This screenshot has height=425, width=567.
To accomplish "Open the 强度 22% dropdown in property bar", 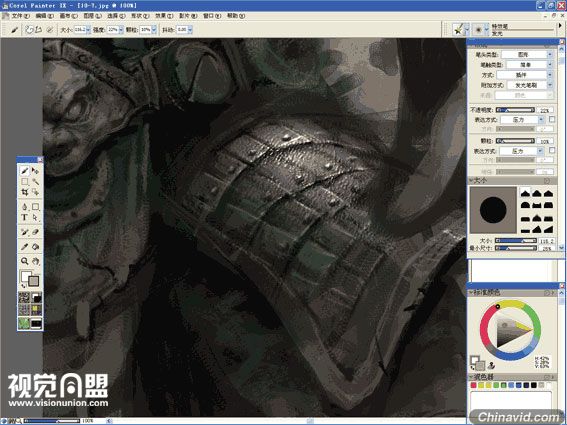I will click(x=121, y=30).
